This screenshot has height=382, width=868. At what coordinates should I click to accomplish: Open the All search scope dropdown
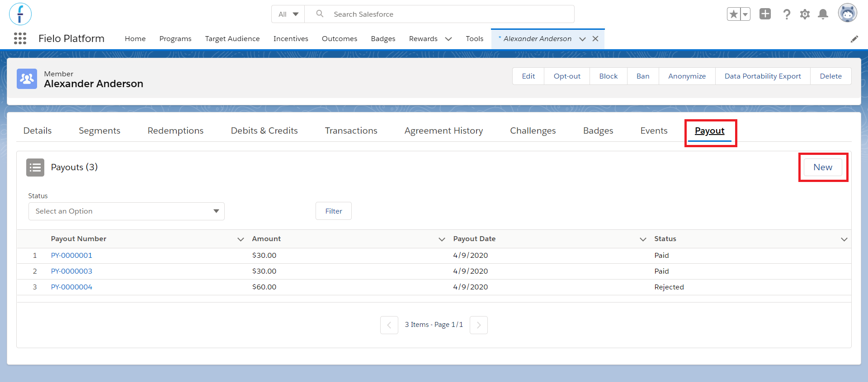point(288,14)
